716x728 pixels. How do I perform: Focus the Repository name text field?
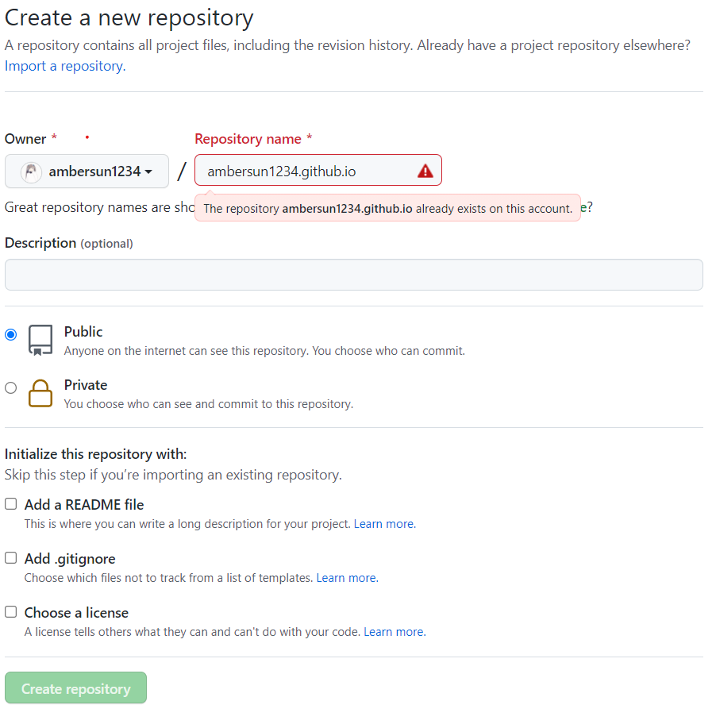pos(306,171)
